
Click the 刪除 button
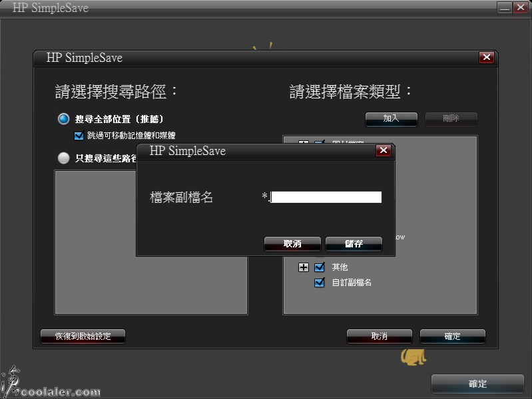(x=451, y=119)
